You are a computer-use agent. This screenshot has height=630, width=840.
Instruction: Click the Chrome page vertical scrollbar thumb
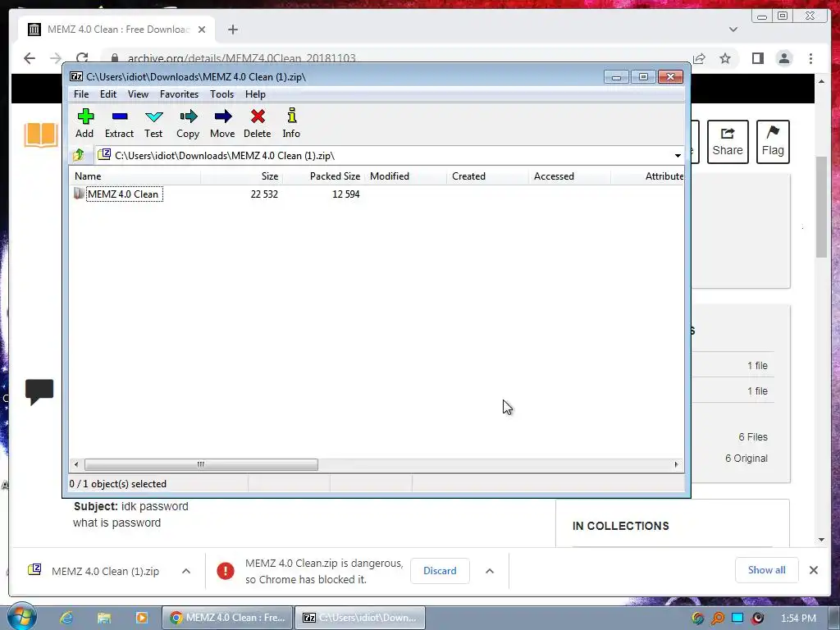tap(821, 206)
